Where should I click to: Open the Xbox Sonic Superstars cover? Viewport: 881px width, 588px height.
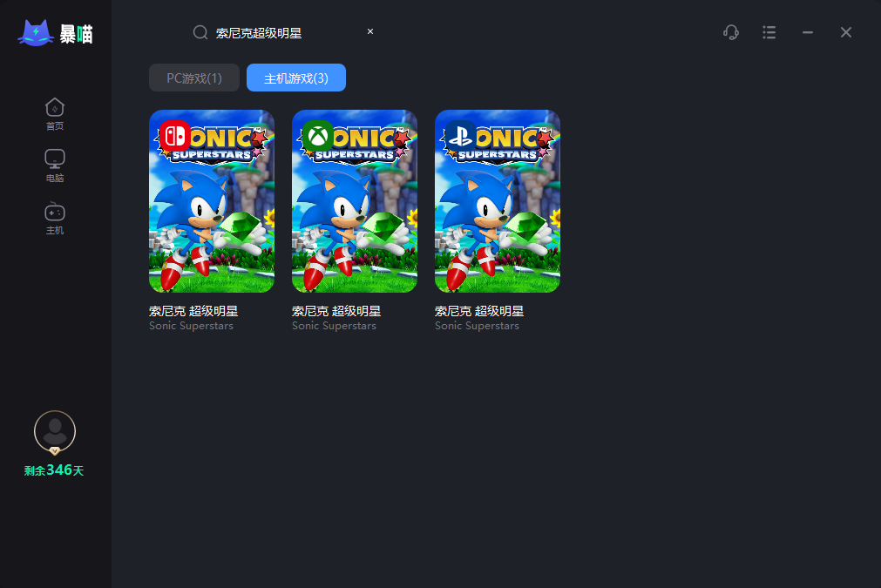click(355, 201)
